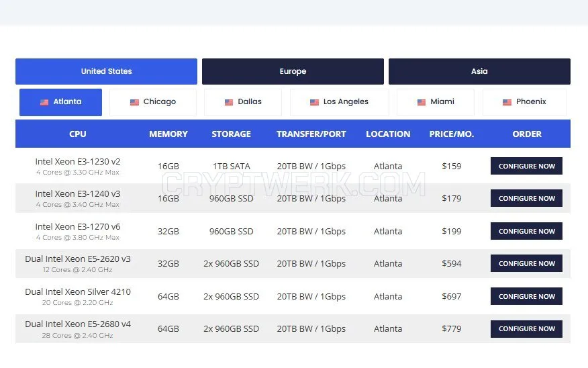Select the Dallas location tab
Viewport: 588px width, 368px height.
tap(243, 102)
